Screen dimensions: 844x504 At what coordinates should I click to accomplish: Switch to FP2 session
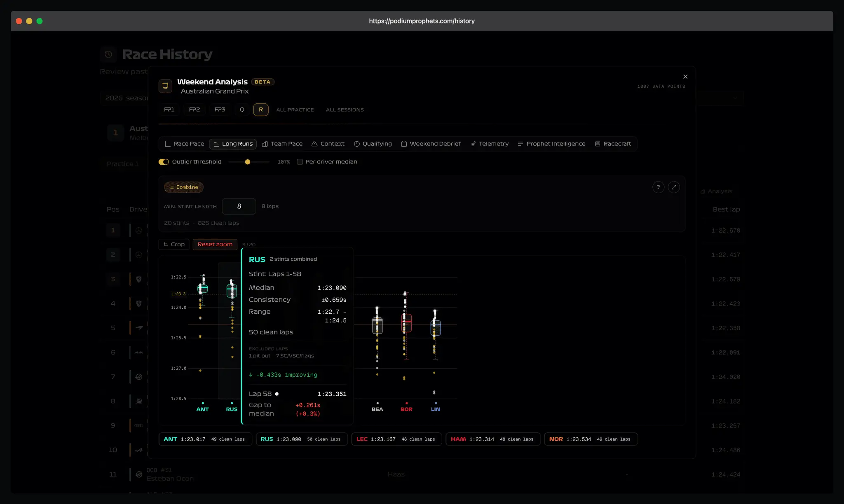[195, 110]
